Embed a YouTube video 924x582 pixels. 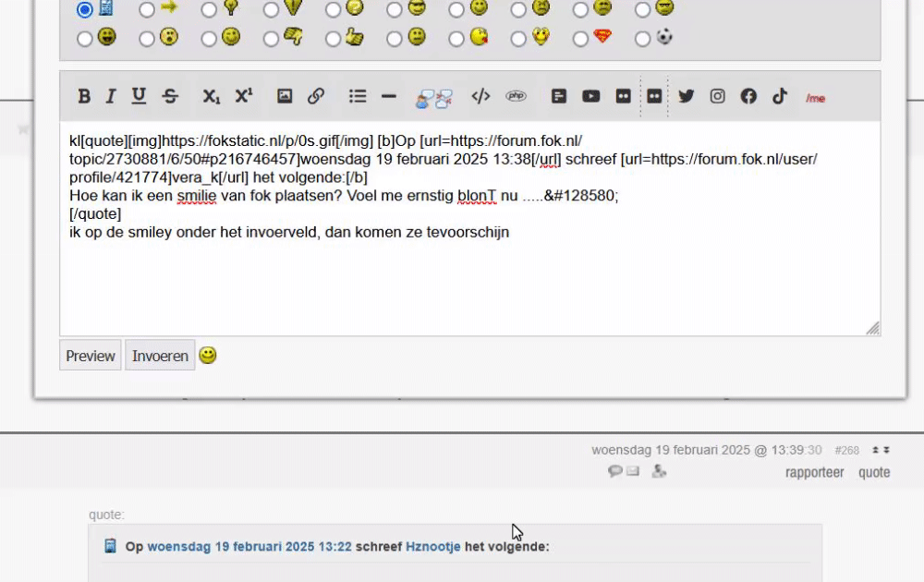(x=590, y=96)
